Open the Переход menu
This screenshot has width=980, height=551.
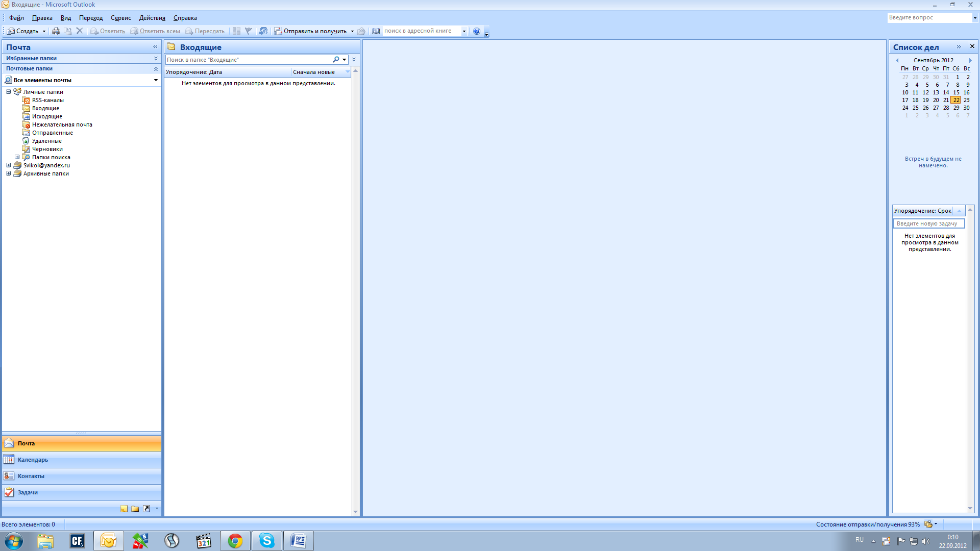[91, 18]
